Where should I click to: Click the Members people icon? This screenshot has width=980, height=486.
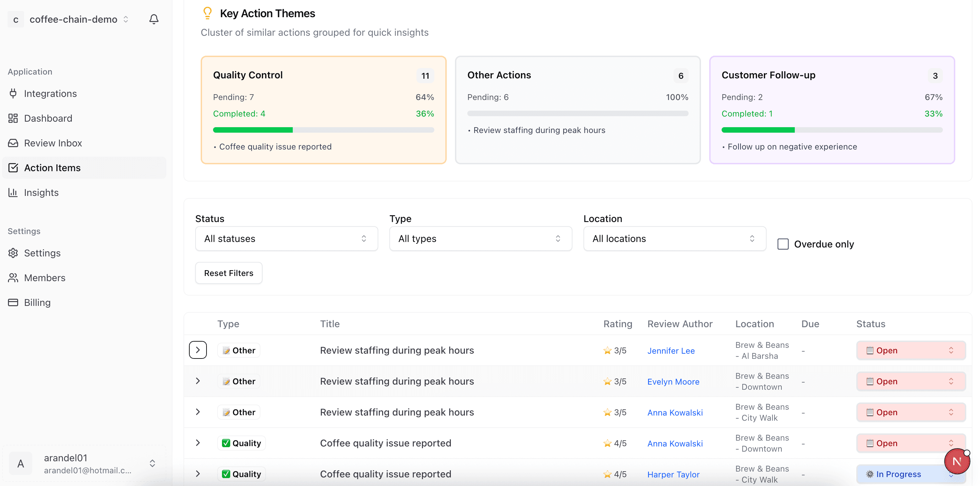point(13,278)
